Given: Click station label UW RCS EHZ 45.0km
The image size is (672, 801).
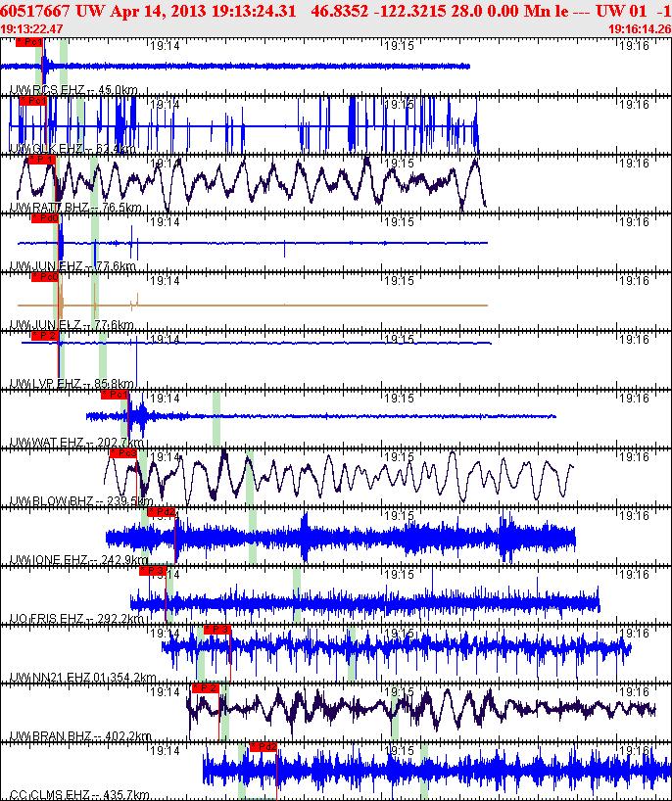Looking at the screenshot, I should point(73,90).
